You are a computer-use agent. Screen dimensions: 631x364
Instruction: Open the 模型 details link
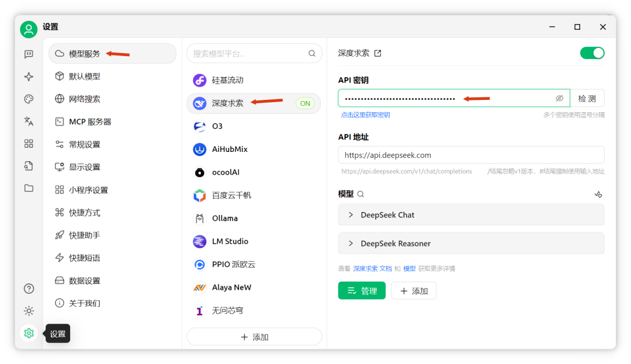point(409,269)
